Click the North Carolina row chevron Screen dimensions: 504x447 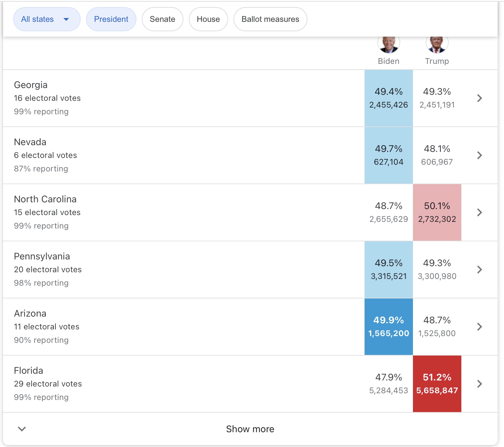479,212
